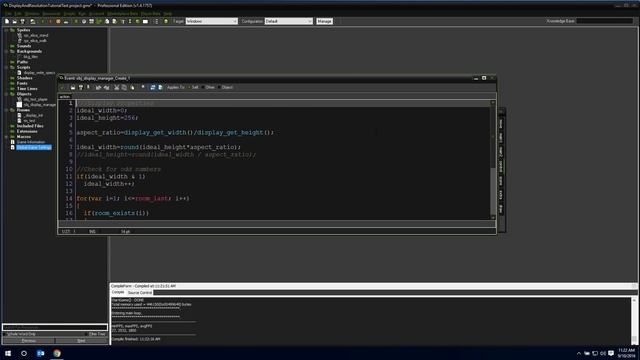Create a new font using the T icon
The image size is (640, 360).
[123, 21]
